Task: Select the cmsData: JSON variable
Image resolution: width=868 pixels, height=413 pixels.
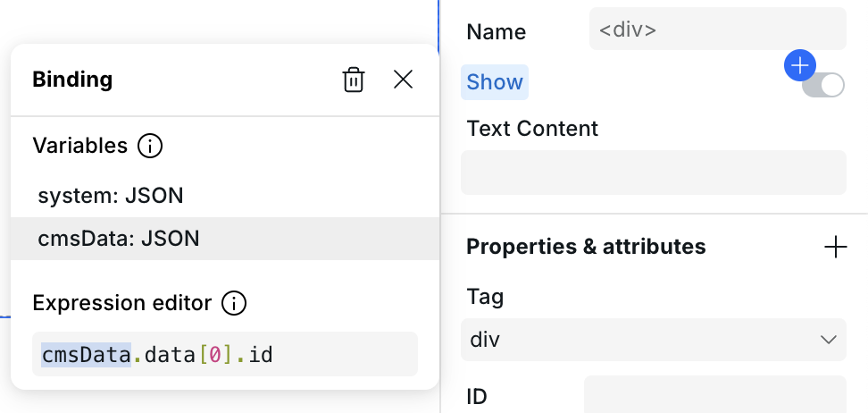Action: pyautogui.click(x=225, y=239)
